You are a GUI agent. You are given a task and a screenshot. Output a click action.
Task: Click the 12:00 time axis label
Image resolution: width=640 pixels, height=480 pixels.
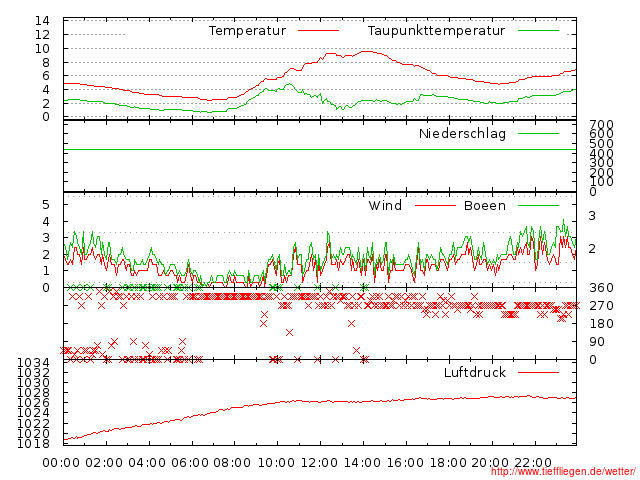319,463
